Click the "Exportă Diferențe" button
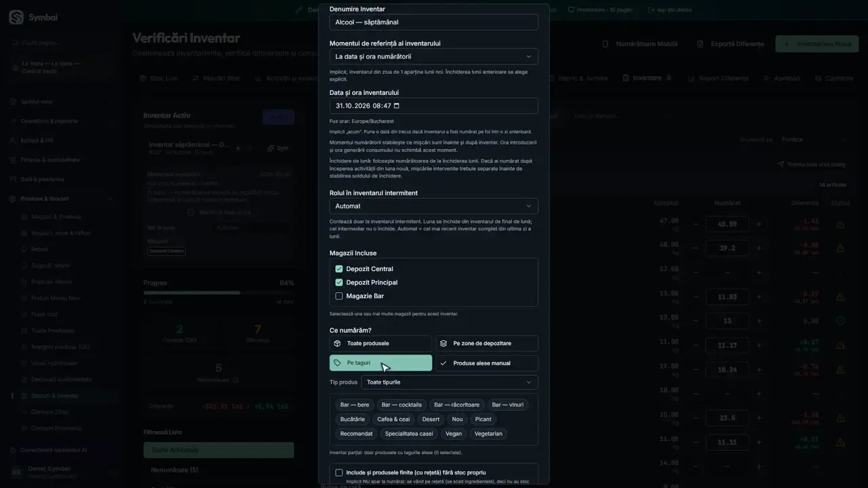 pos(730,44)
